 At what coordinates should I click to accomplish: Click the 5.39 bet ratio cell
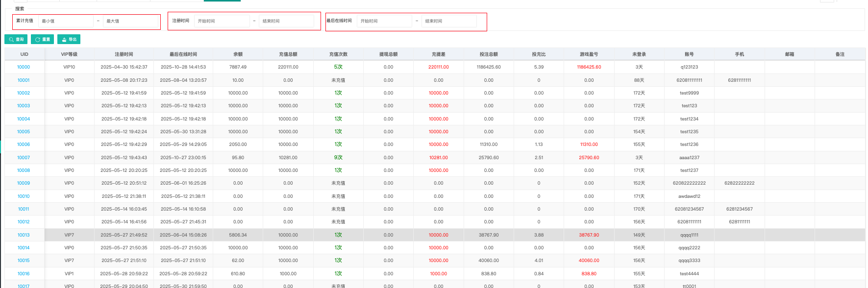(x=539, y=67)
